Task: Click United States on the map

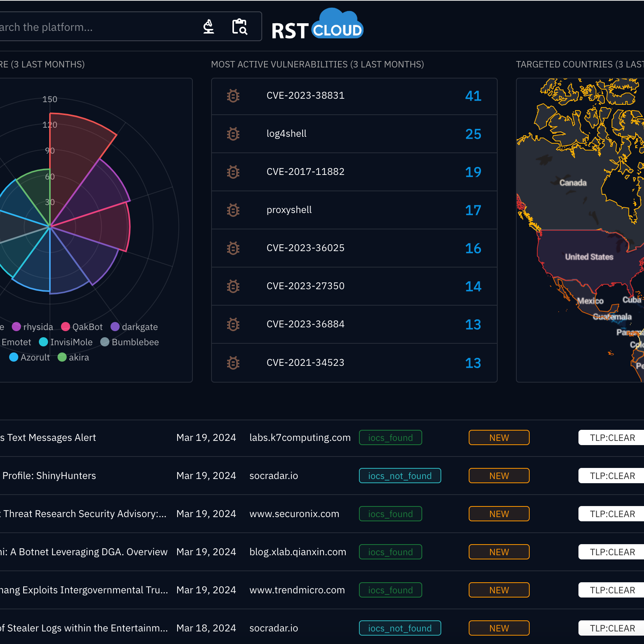Action: pos(589,257)
